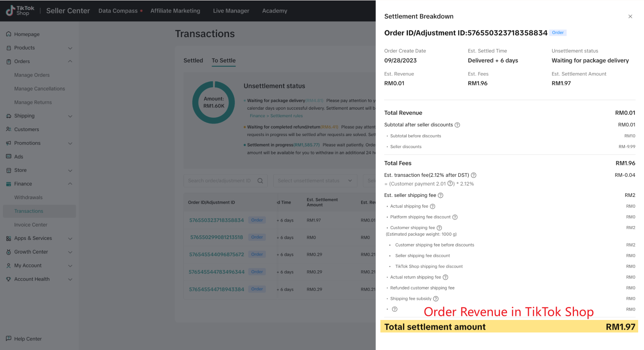Click help icon beside Actual shipping fee
644x350 pixels.
[x=433, y=206]
